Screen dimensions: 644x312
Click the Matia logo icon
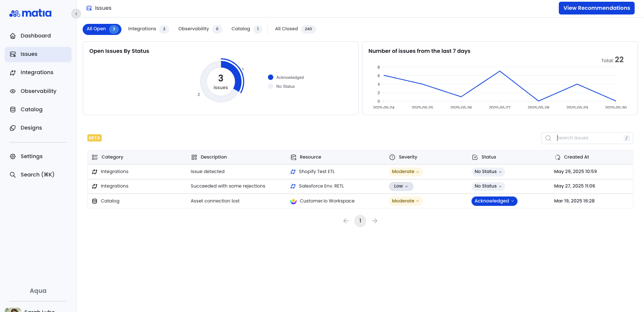[14, 14]
